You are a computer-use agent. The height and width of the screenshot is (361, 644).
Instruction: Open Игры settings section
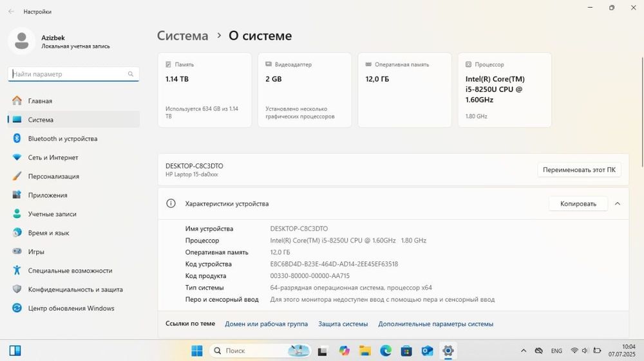pyautogui.click(x=73, y=252)
